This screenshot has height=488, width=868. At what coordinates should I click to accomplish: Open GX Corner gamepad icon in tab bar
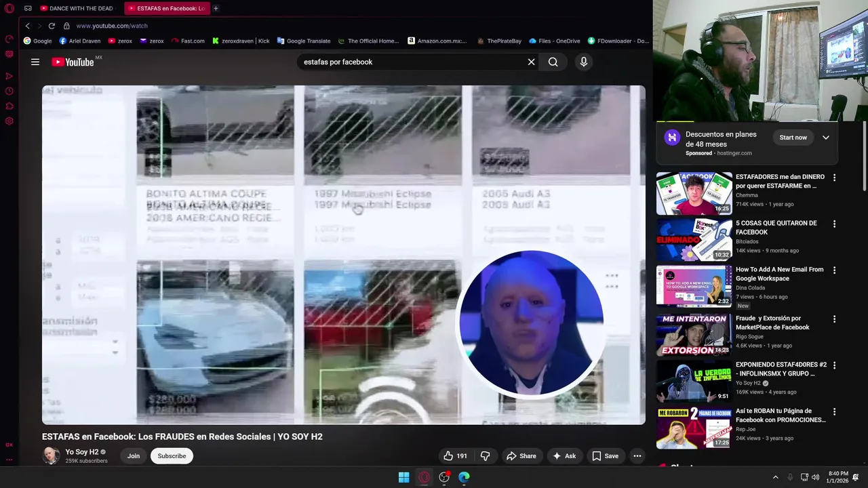[28, 8]
